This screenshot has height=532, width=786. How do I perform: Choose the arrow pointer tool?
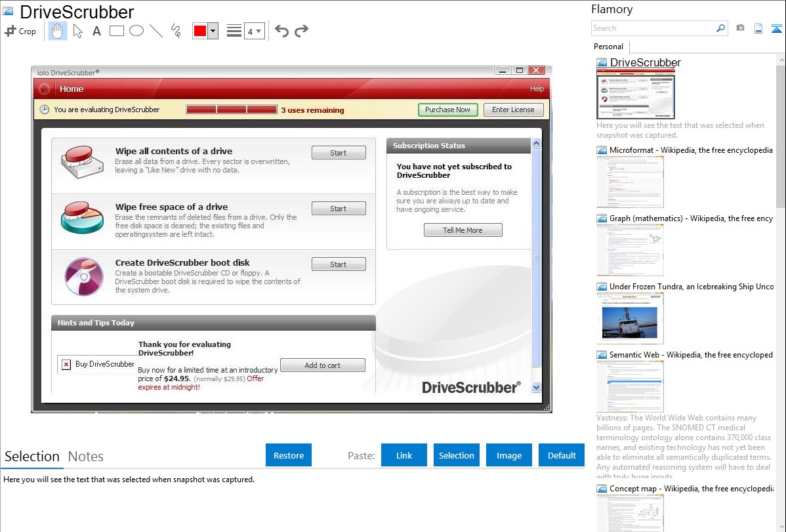point(77,31)
